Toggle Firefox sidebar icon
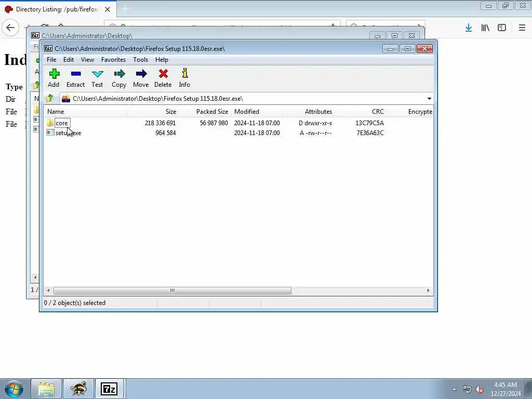Image resolution: width=532 pixels, height=399 pixels. coord(502,28)
